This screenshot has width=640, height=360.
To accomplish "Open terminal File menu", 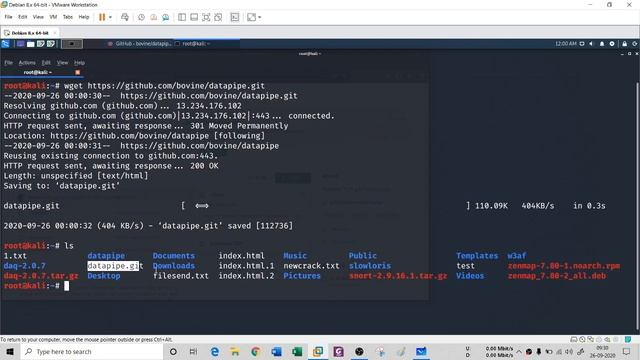I will 9,62.
